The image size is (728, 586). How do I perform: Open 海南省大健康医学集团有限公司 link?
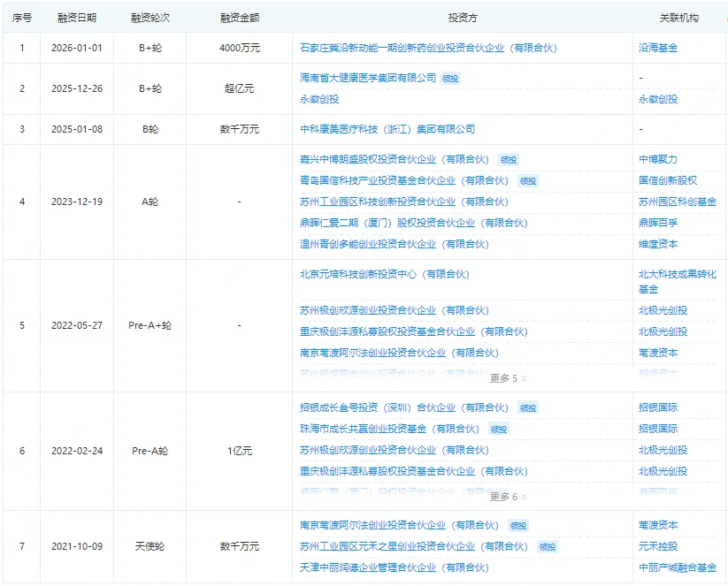[x=368, y=78]
